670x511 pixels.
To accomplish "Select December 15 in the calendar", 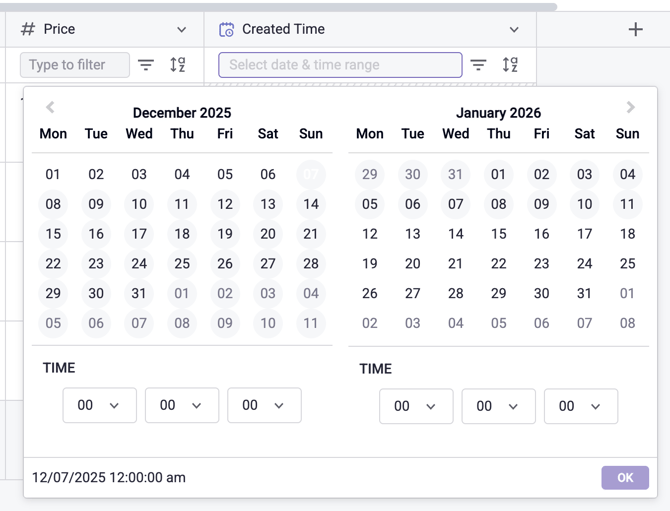I will click(53, 234).
